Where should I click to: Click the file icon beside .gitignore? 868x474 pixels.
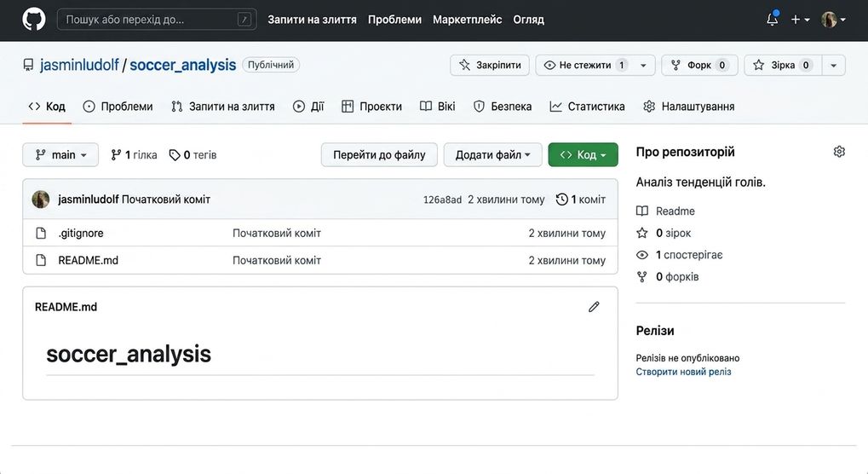(41, 233)
